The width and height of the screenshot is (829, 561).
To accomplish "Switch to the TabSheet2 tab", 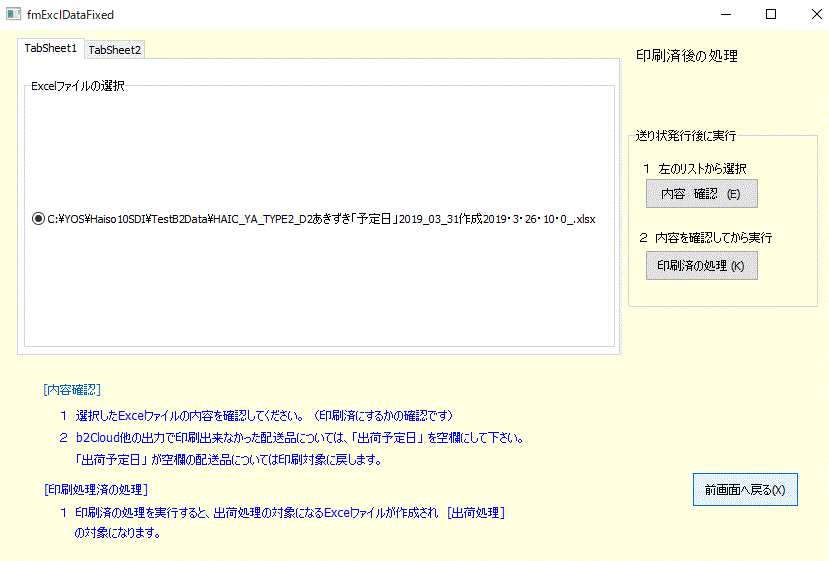I will (115, 50).
